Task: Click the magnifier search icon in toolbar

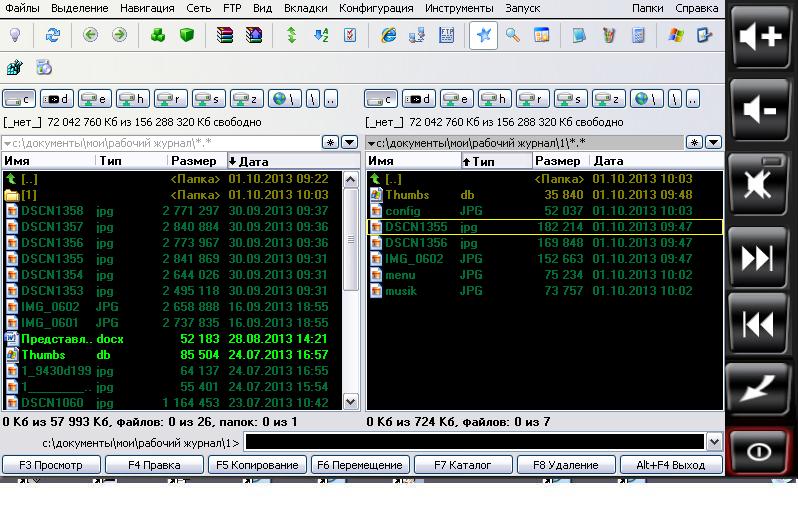Action: point(512,35)
